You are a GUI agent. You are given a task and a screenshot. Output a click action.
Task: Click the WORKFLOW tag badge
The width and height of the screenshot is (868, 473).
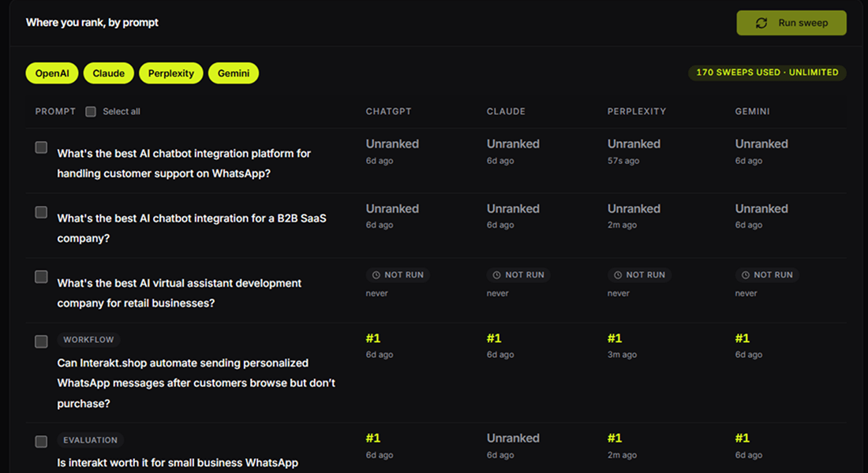88,340
